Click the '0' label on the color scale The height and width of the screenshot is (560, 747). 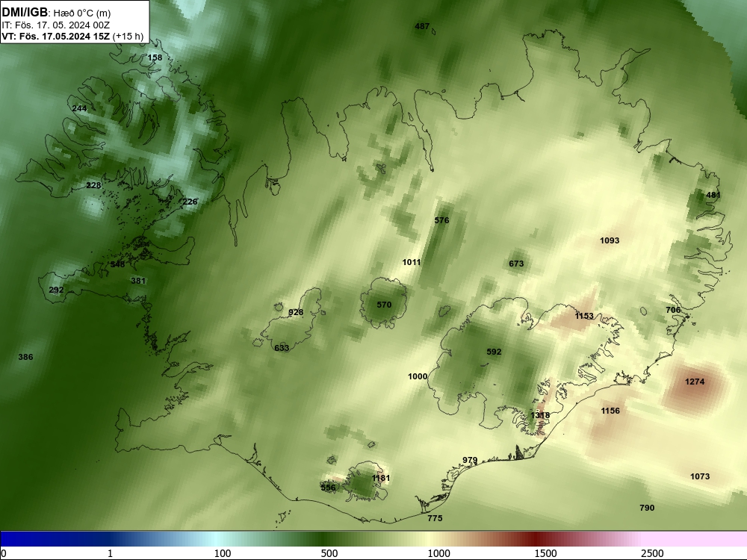(x=4, y=553)
